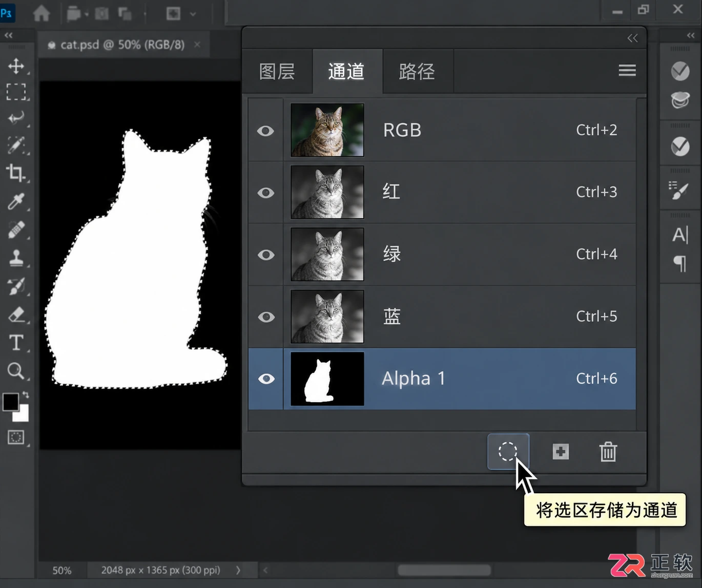Select the Eyedropper tool
The image size is (702, 588).
pos(16,201)
